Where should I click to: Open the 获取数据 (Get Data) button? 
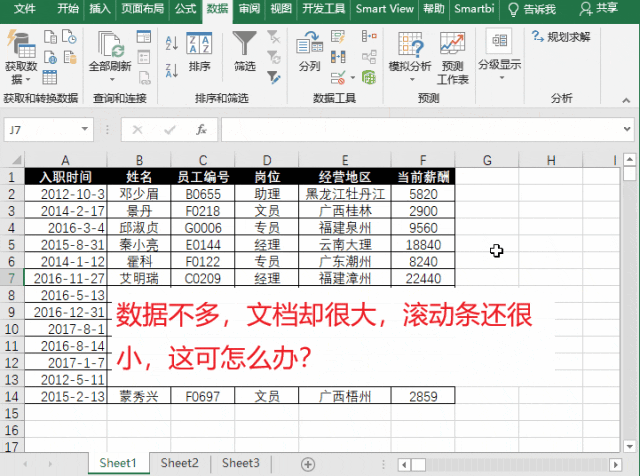tap(21, 57)
